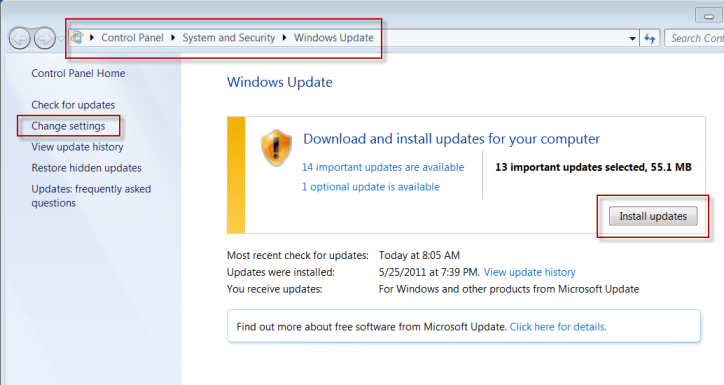Click the Control Panel icon in address bar
This screenshot has height=385, width=724.
click(x=77, y=37)
